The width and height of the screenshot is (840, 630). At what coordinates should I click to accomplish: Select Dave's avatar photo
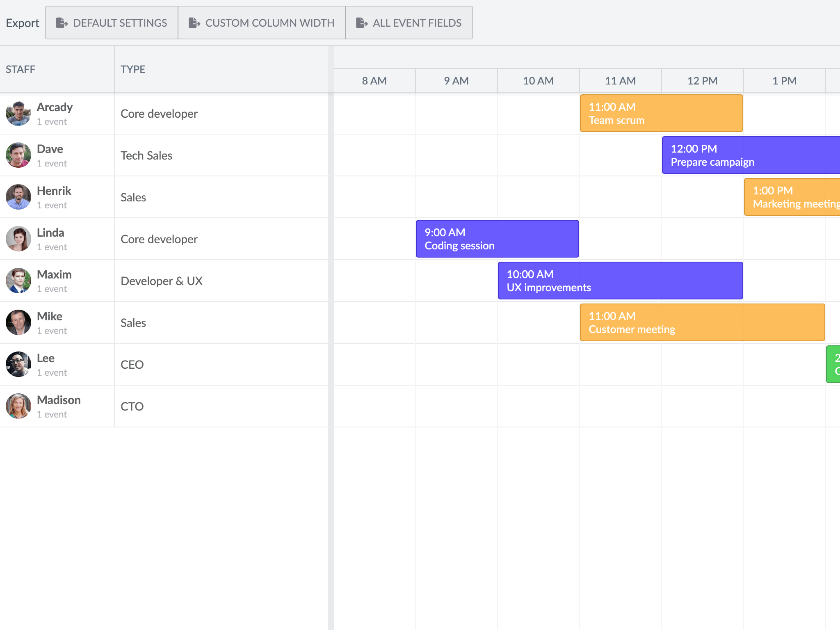pos(18,155)
